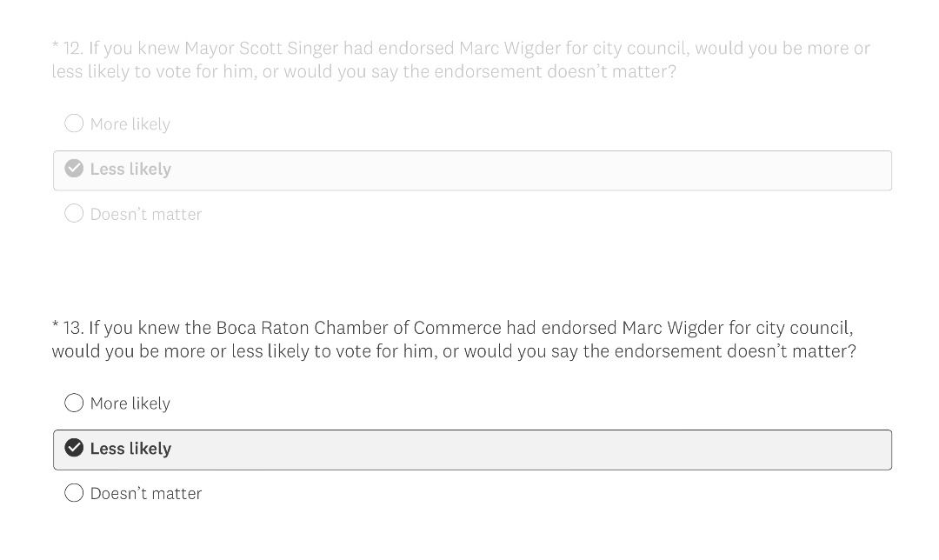Select "More likely" radio for question 12
This screenshot has height=560, width=939.
tap(74, 123)
